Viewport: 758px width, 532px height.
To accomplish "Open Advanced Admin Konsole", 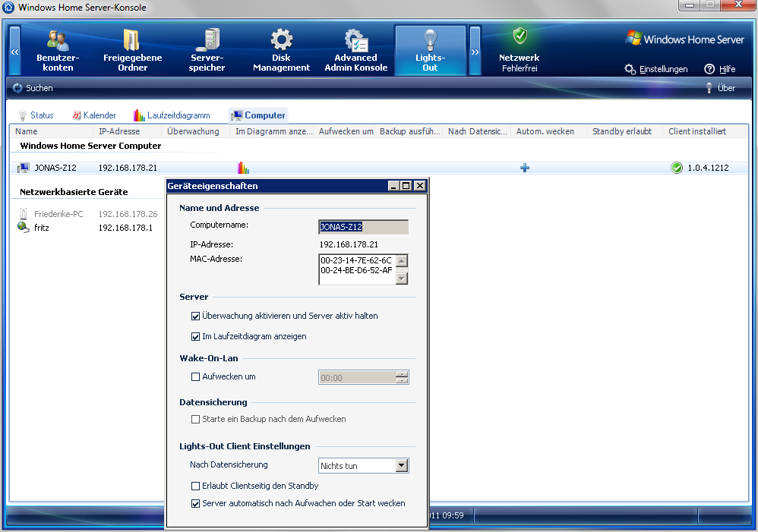I will click(355, 51).
